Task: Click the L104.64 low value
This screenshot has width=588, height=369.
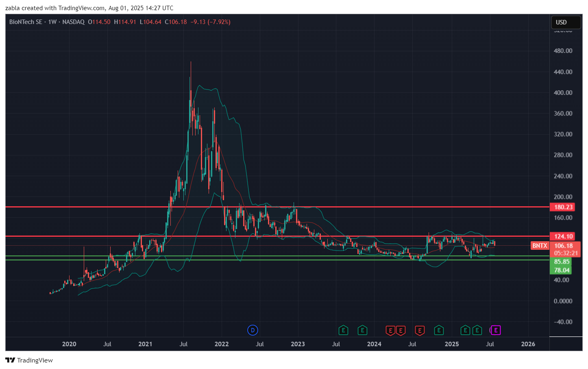Action: [150, 22]
